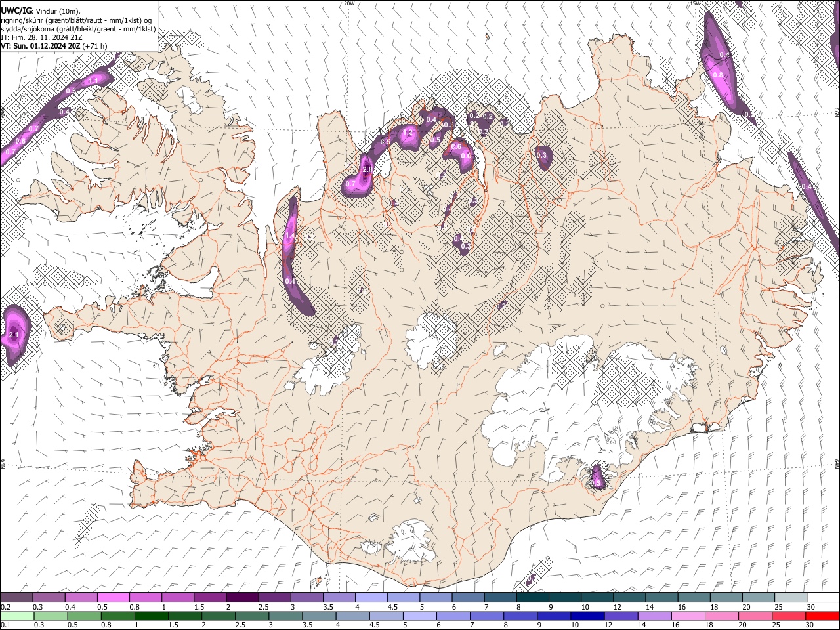Pick the lightest green 0.1–0.3 swatch in lower legend
The height and width of the screenshot is (630, 840).
(17, 616)
